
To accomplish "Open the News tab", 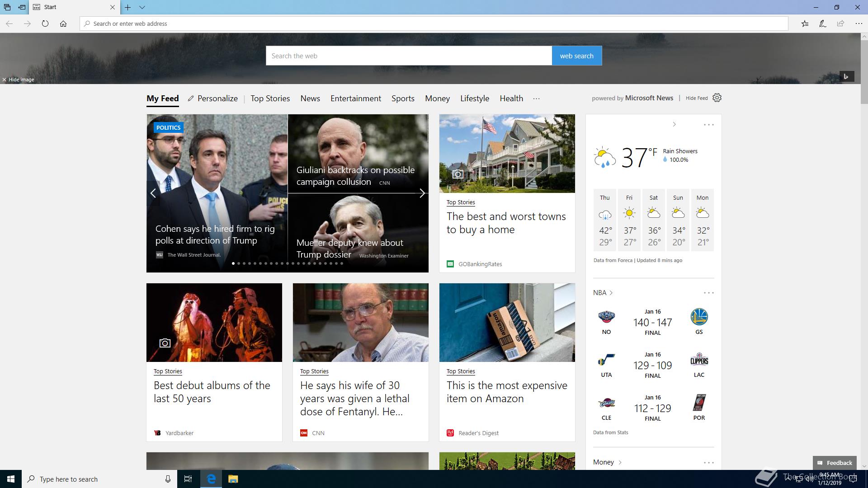I will [310, 99].
